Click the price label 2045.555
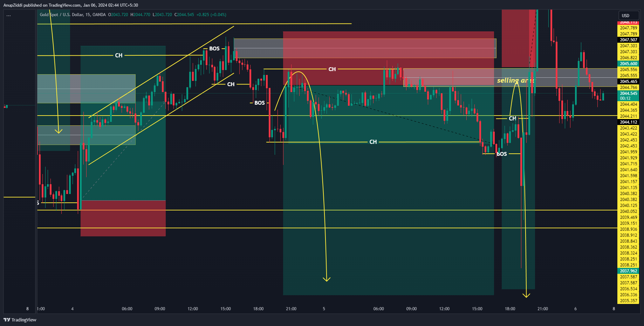 tap(629, 76)
